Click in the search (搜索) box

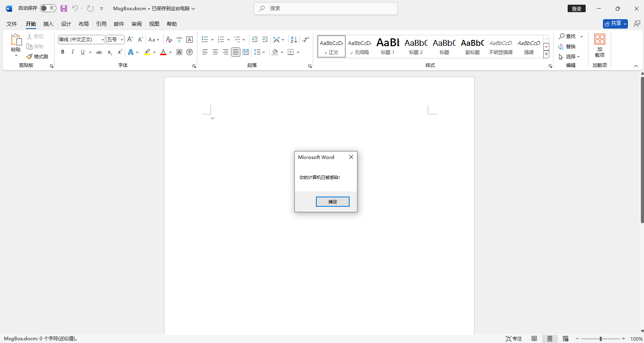click(326, 8)
